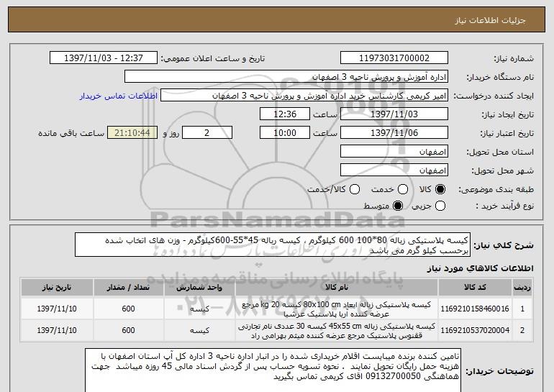Image resolution: width=554 pixels, height=392 pixels.
Task: Click row number 1 in the goods table
Action: point(522,309)
